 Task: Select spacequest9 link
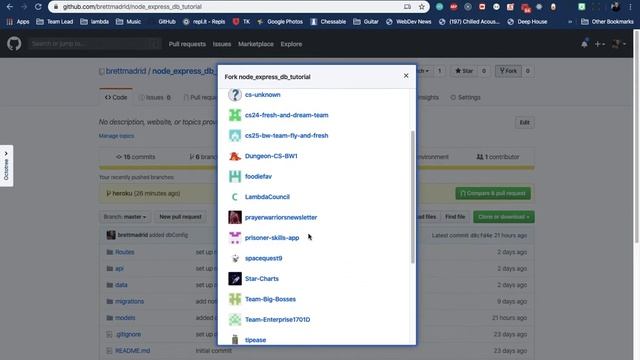[x=263, y=258]
